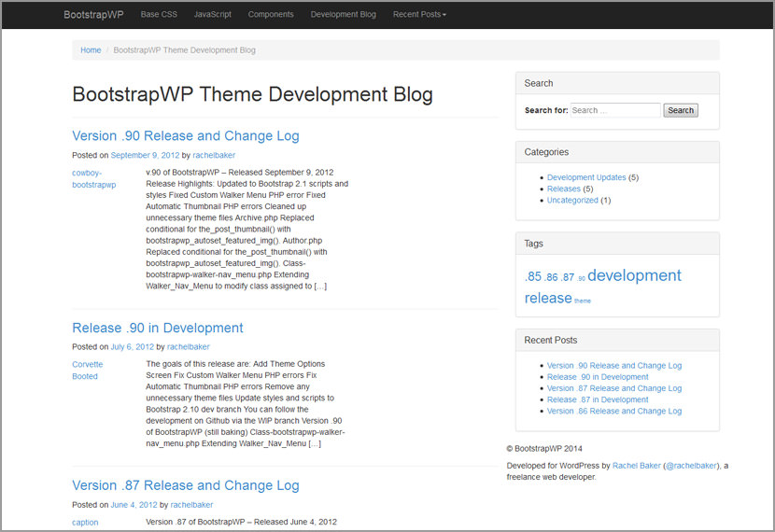The image size is (775, 532).
Task: Open sidebar link Version .86 Release and Change Log
Action: click(x=614, y=411)
